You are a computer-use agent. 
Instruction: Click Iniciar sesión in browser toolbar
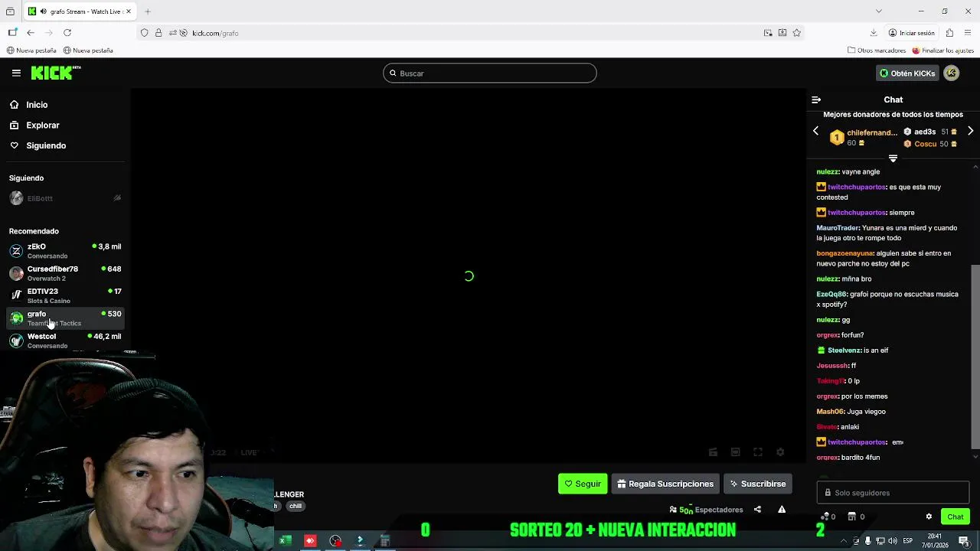[x=912, y=33]
